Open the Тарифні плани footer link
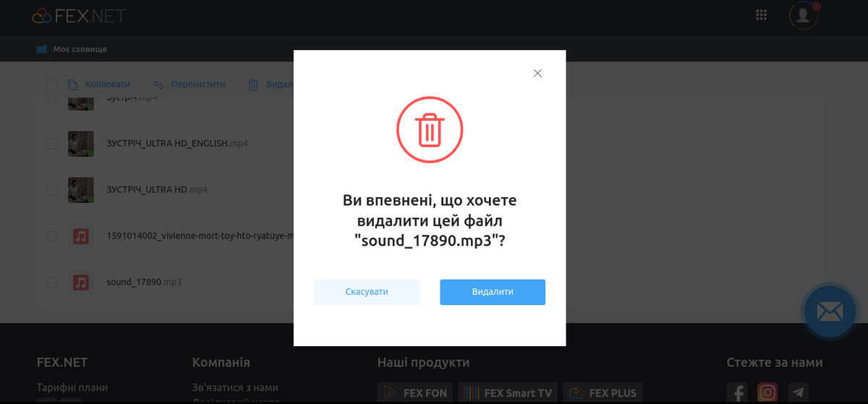This screenshot has height=404, width=868. tap(72, 387)
